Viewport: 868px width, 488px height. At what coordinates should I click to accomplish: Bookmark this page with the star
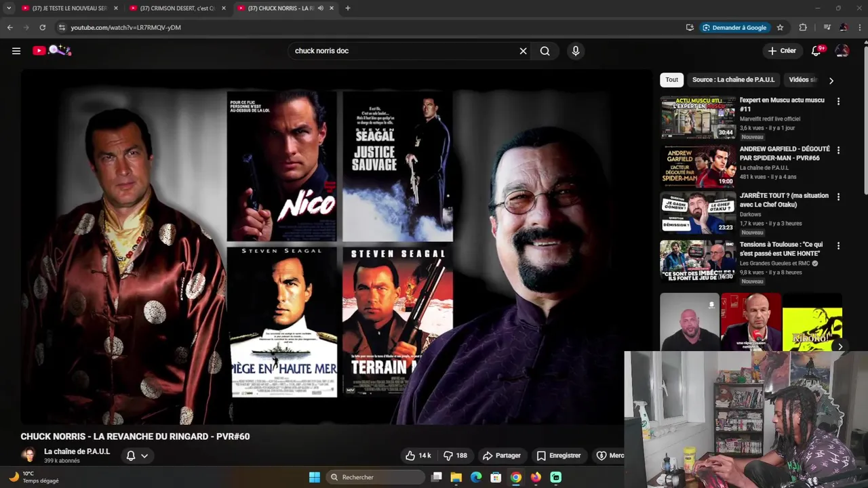point(780,28)
